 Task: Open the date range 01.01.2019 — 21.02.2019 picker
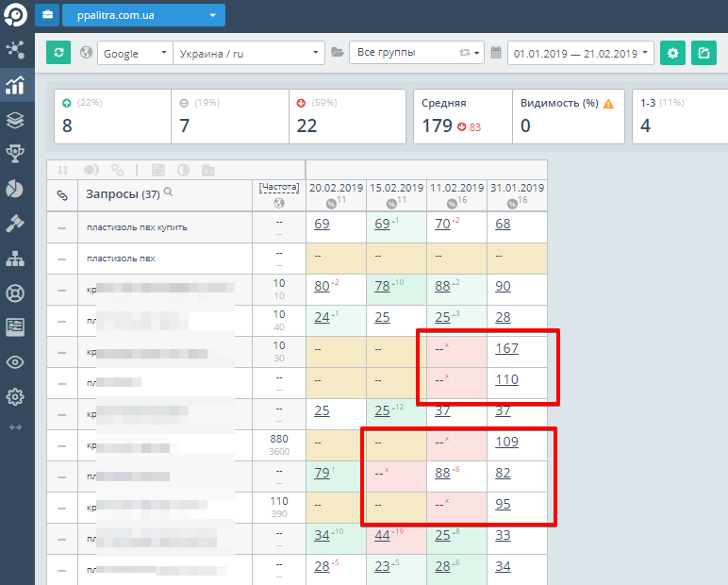(x=580, y=53)
